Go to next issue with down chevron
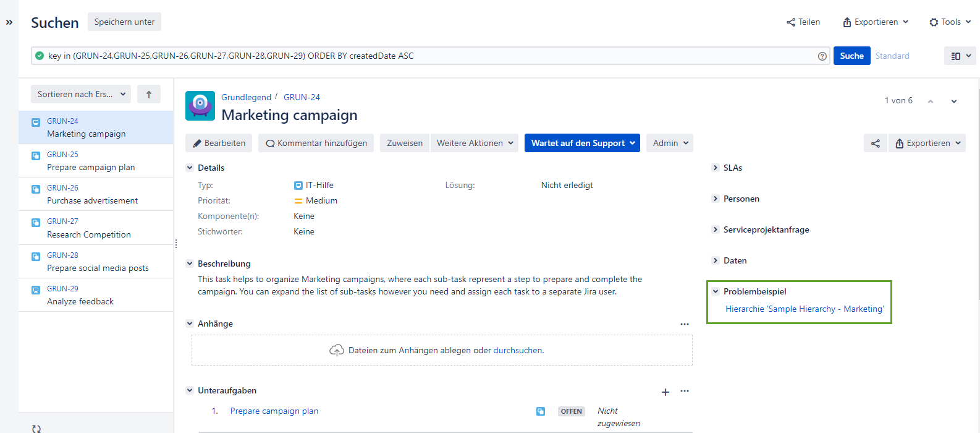Image resolution: width=980 pixels, height=433 pixels. click(x=954, y=101)
